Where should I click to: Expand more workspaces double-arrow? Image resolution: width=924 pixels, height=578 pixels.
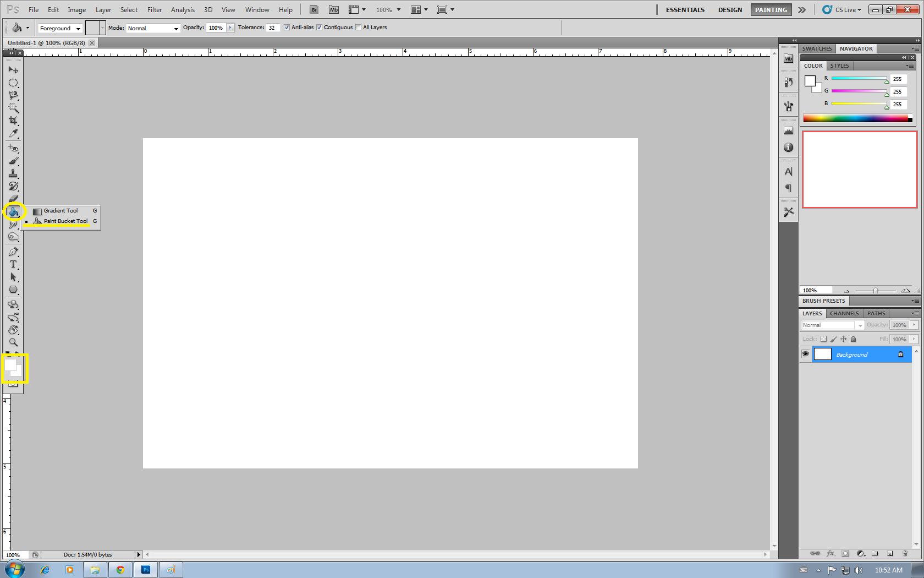click(x=802, y=10)
